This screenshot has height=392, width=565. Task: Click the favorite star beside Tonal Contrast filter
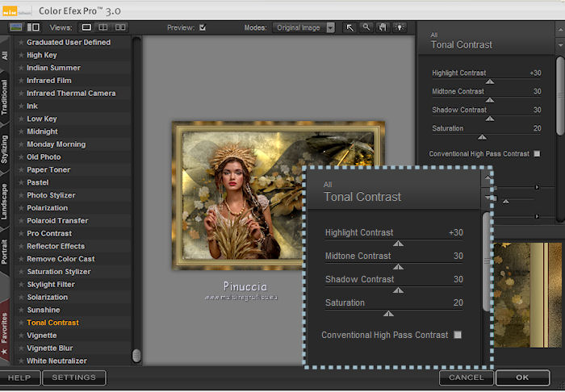(x=21, y=323)
